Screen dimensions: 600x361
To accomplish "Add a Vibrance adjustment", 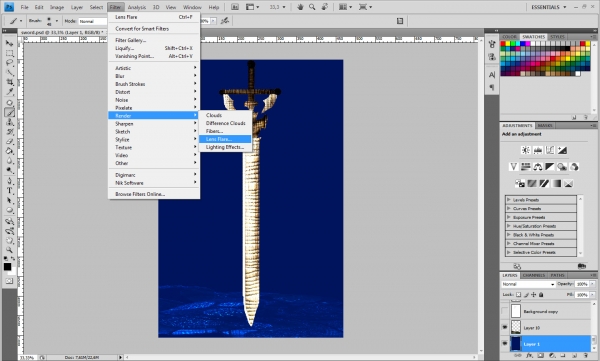I will (514, 167).
